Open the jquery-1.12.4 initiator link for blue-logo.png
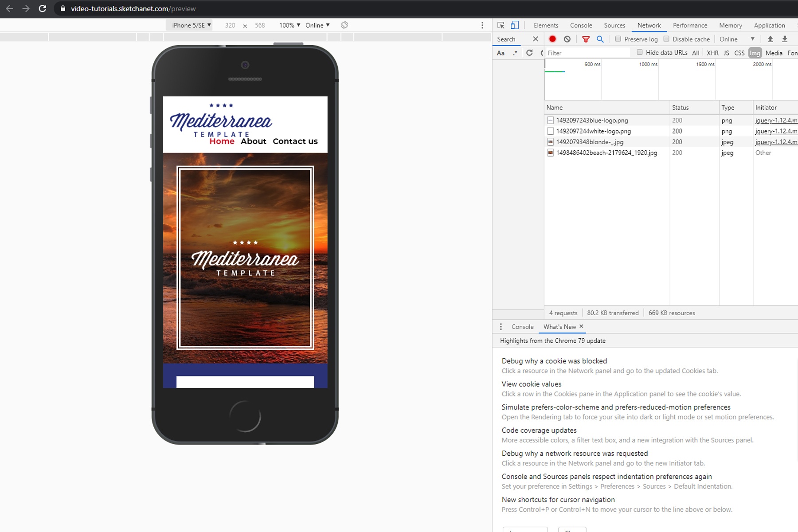This screenshot has height=532, width=798. [x=775, y=120]
